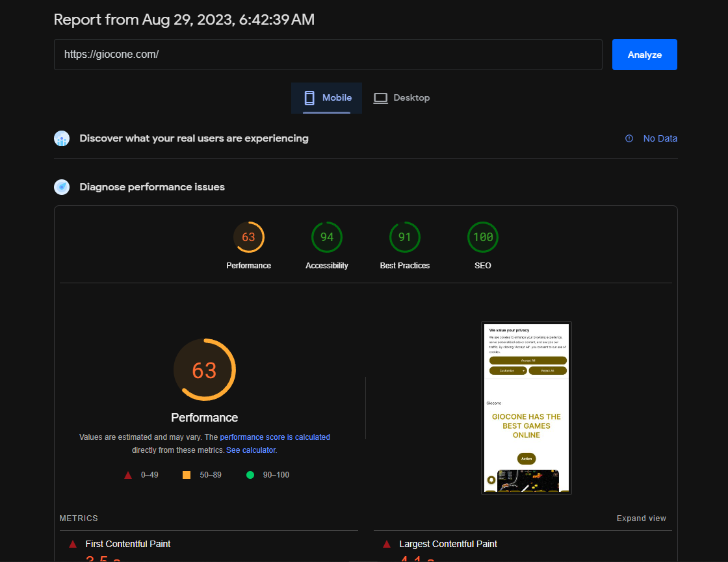The width and height of the screenshot is (728, 562).
Task: Click the red triangle beside First Contentful Paint
Action: point(73,544)
